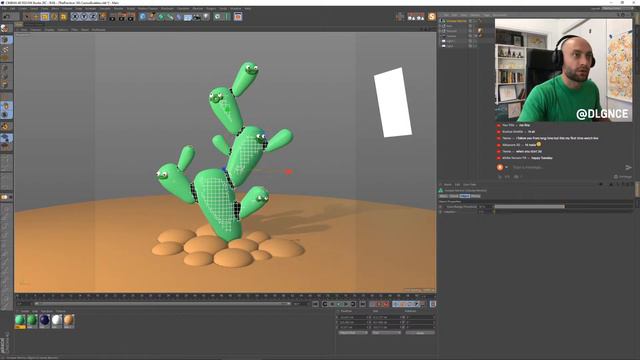
Task: Switch to Texture mode in left palette
Action: [6, 50]
